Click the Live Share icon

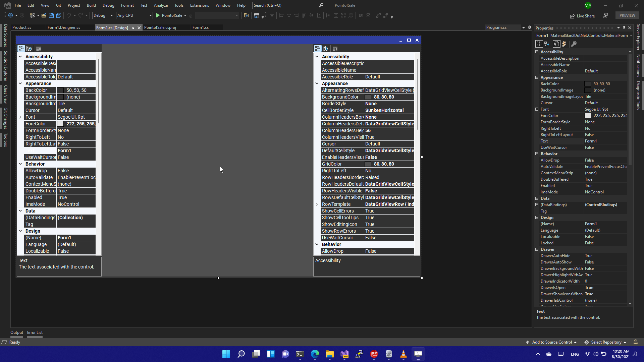(572, 16)
